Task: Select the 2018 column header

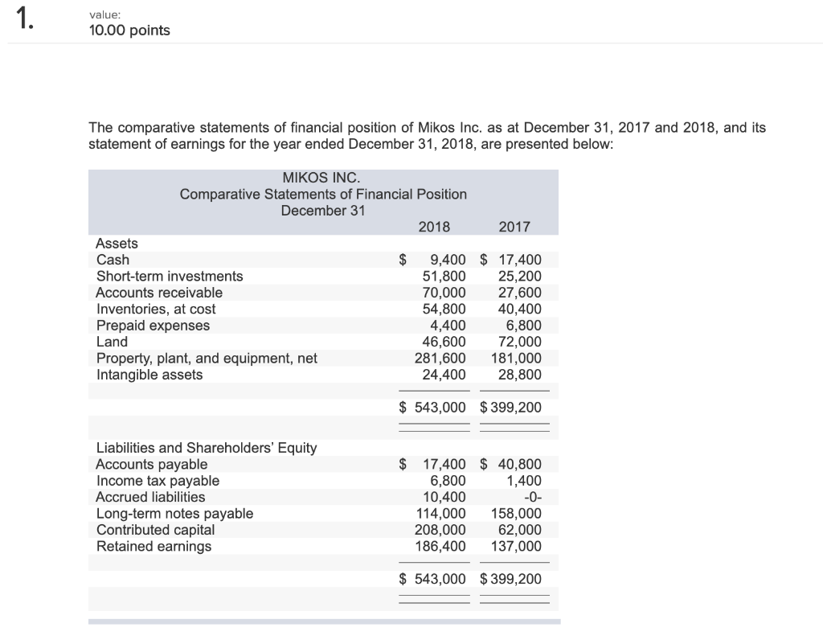Action: pos(434,227)
